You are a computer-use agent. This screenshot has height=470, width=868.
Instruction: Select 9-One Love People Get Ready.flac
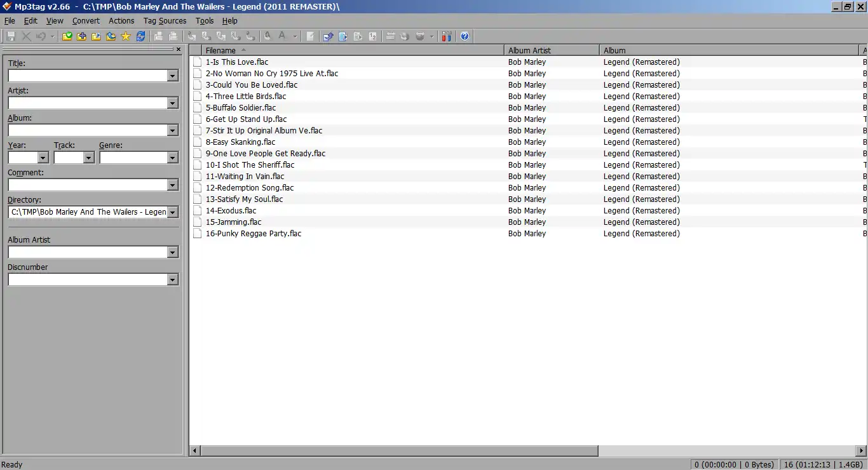coord(266,154)
